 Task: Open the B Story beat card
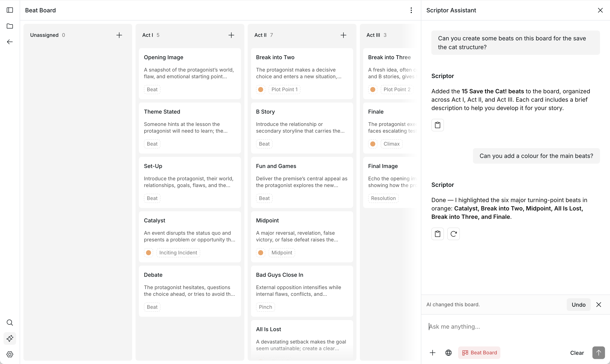click(302, 128)
